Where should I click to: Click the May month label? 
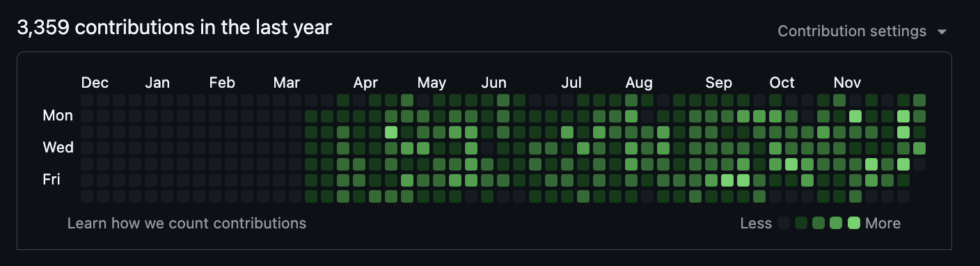(x=432, y=83)
